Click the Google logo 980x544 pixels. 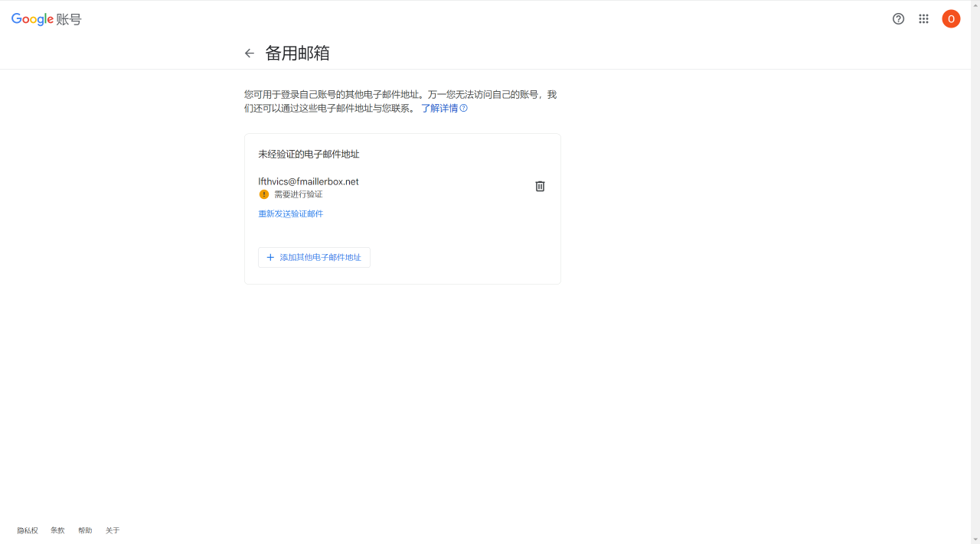coord(32,19)
